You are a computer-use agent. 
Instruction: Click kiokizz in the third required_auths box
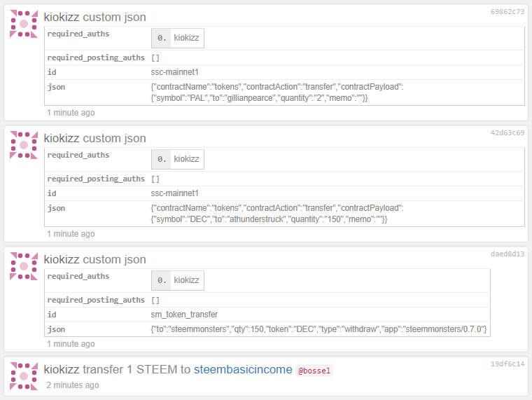[186, 280]
